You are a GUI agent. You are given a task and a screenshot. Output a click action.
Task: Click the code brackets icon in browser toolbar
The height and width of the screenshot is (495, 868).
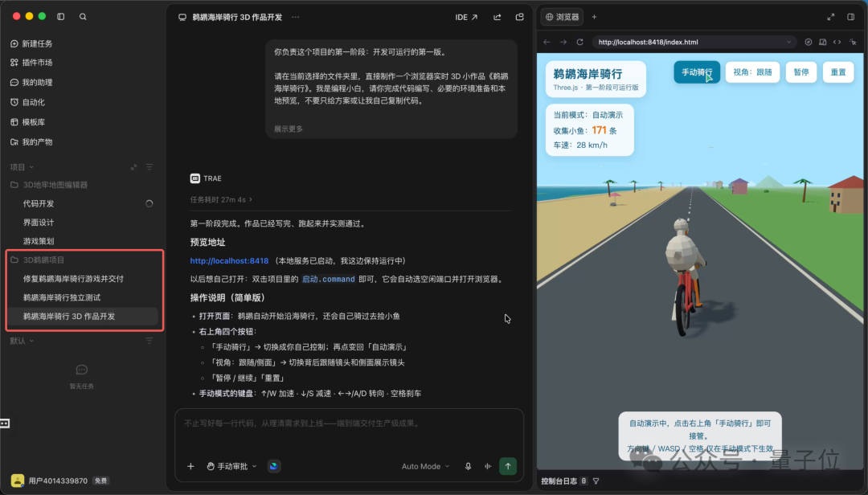pos(837,42)
